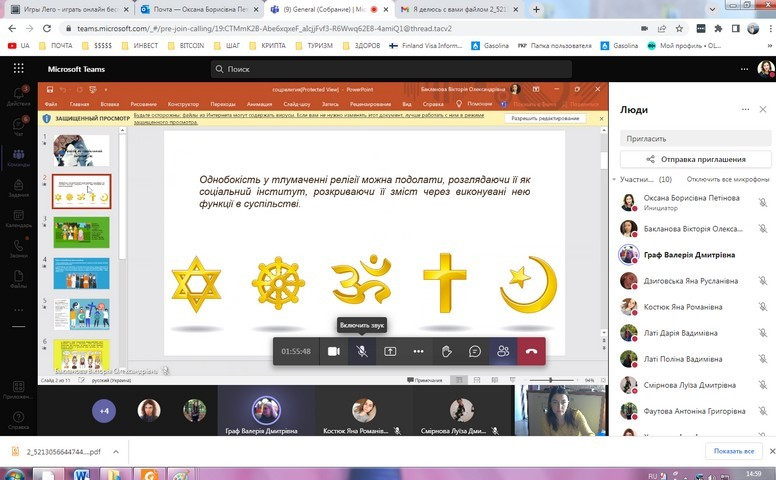Close the People panel
The image size is (776, 480).
point(763,109)
